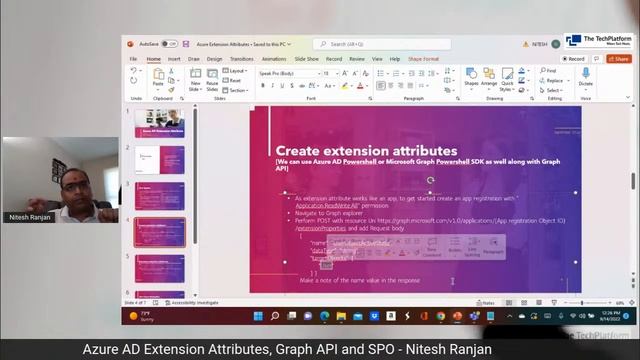Toggle the Notes pane in status bar
Screen dimensions: 640x360
point(485,303)
